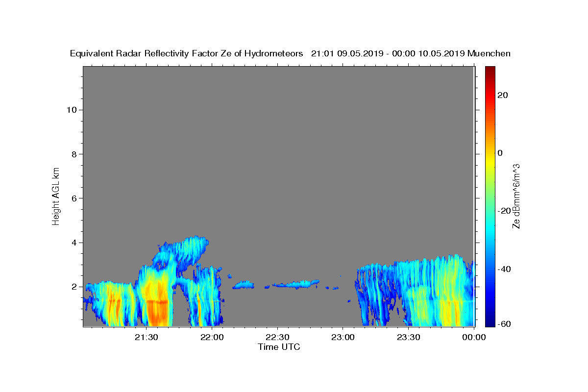
Task: Click the '10' height tick label
Action: 72,110
